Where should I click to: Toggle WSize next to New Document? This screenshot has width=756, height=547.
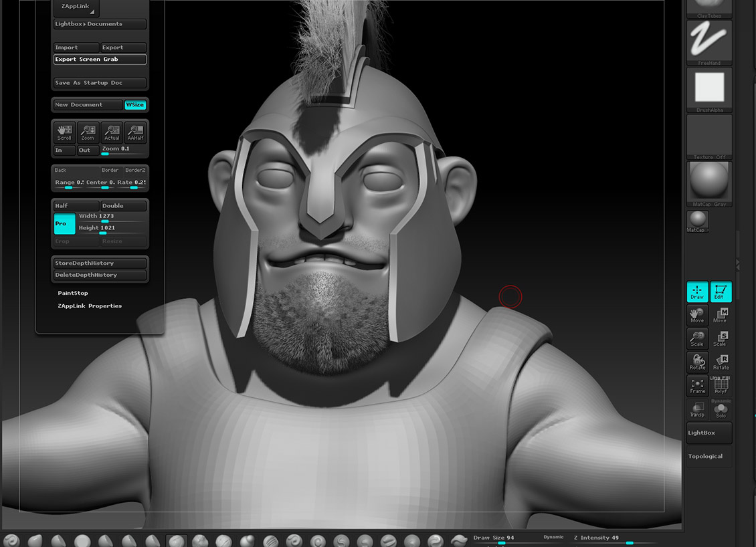tap(135, 104)
